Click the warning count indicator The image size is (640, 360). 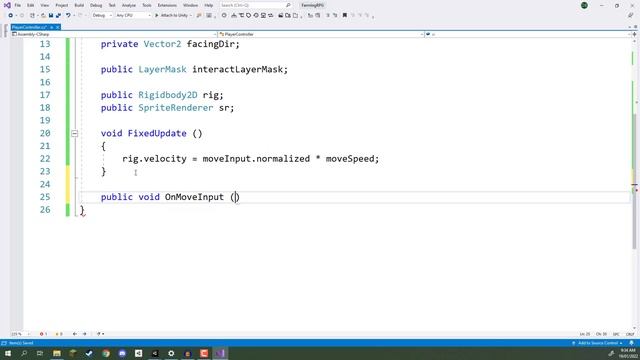point(58,334)
